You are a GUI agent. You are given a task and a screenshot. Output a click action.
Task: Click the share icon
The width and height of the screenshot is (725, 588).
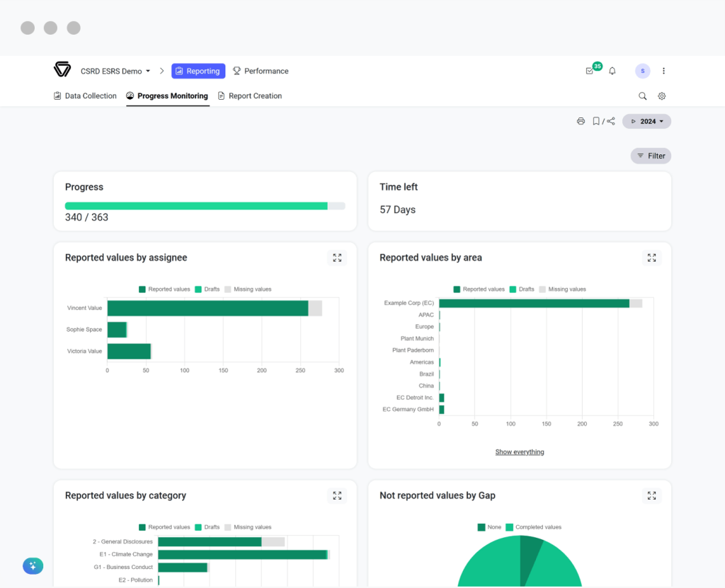point(611,121)
